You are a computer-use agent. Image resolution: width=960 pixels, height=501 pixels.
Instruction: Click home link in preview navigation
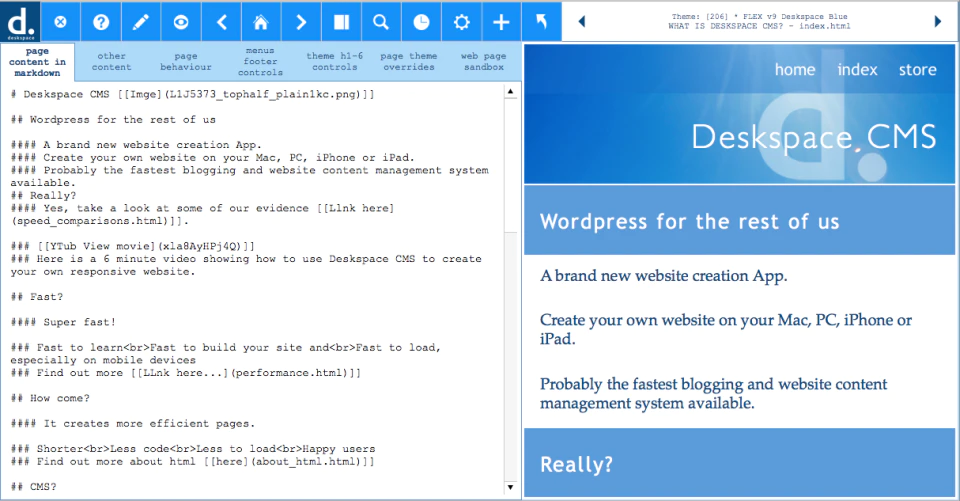(x=795, y=70)
